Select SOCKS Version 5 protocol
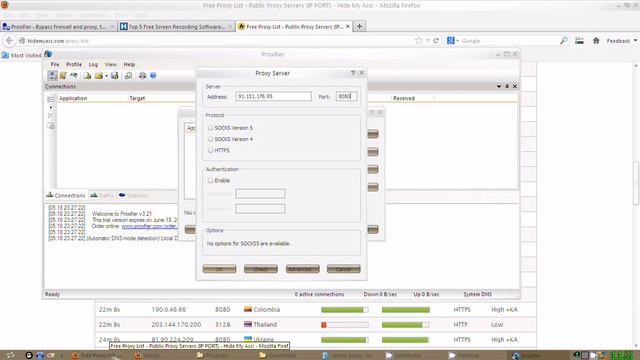This screenshot has height=360, width=640. [x=211, y=128]
